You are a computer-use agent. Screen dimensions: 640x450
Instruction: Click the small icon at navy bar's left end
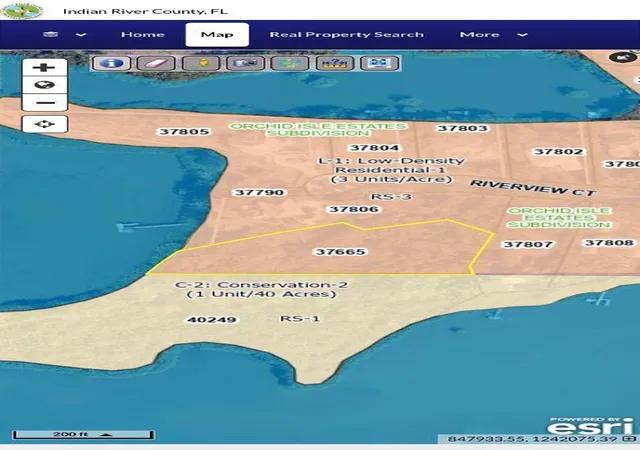(x=51, y=34)
